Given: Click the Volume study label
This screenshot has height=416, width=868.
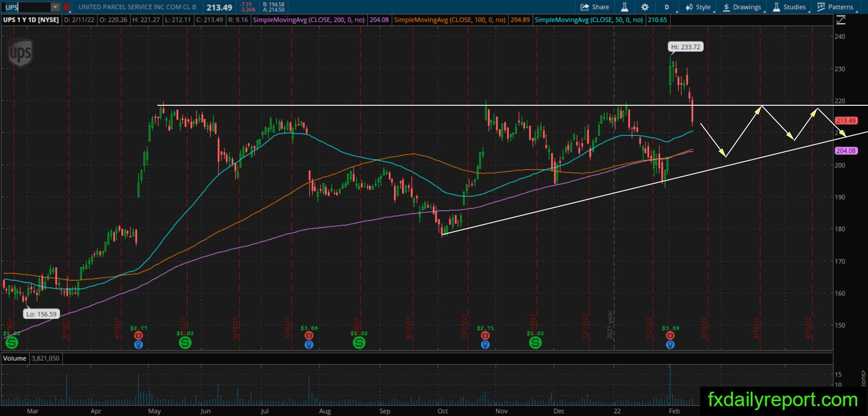Looking at the screenshot, I should tap(15, 358).
